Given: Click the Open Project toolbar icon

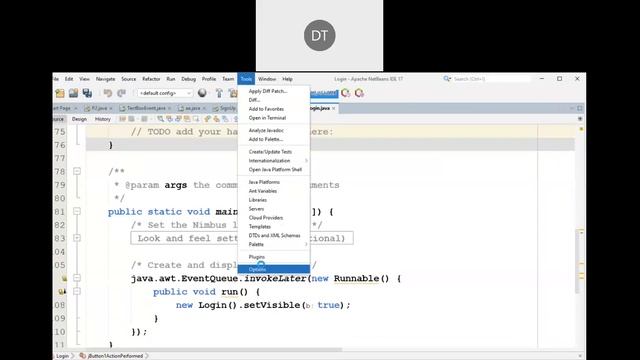Looking at the screenshot, I should coord(73,93).
